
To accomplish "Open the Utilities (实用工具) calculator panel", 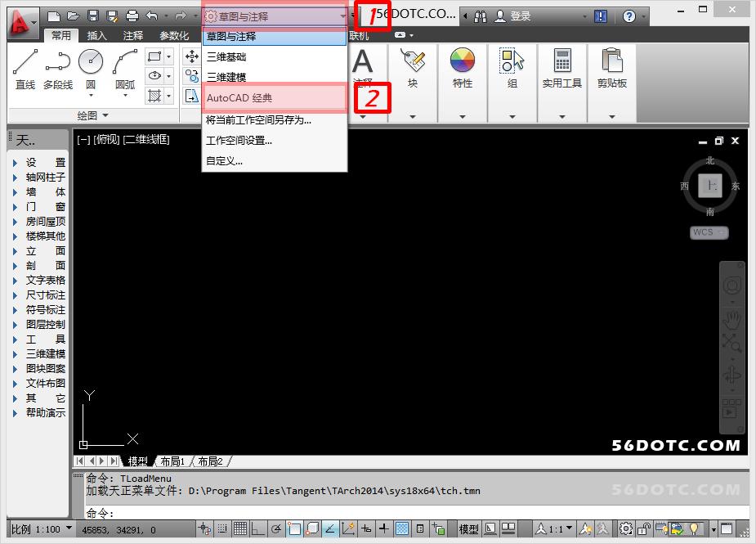I will [561, 64].
